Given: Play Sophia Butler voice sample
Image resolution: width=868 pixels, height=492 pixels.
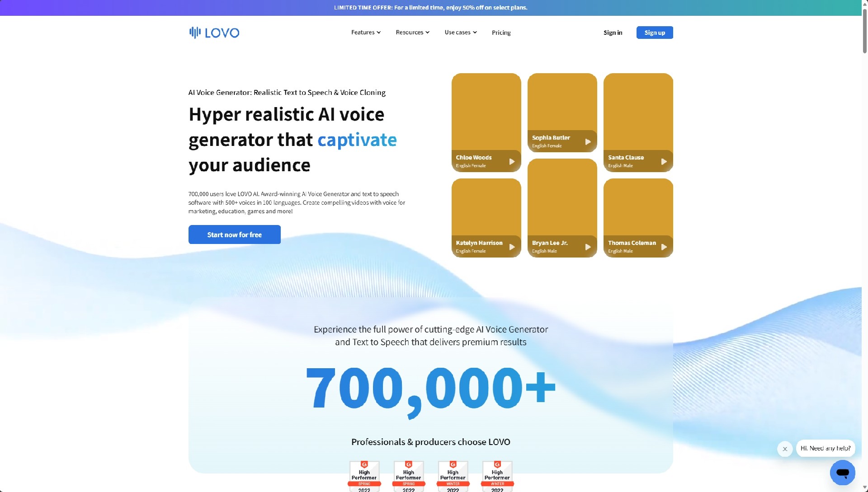Looking at the screenshot, I should click(588, 142).
